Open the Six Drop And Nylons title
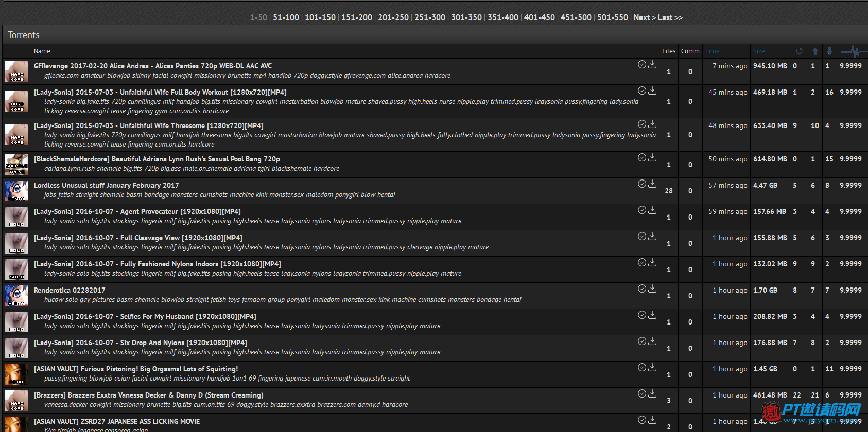Viewport: 868px width, 432px height. (141, 343)
